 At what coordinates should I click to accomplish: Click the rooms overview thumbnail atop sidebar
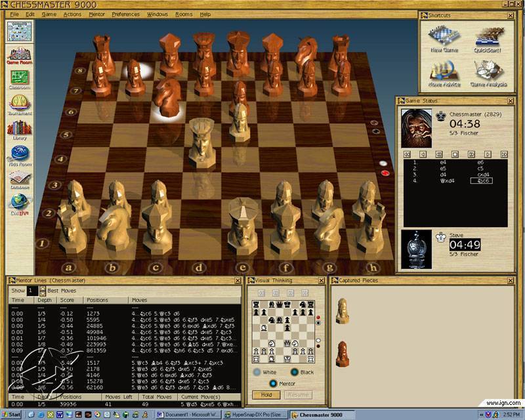pos(20,31)
